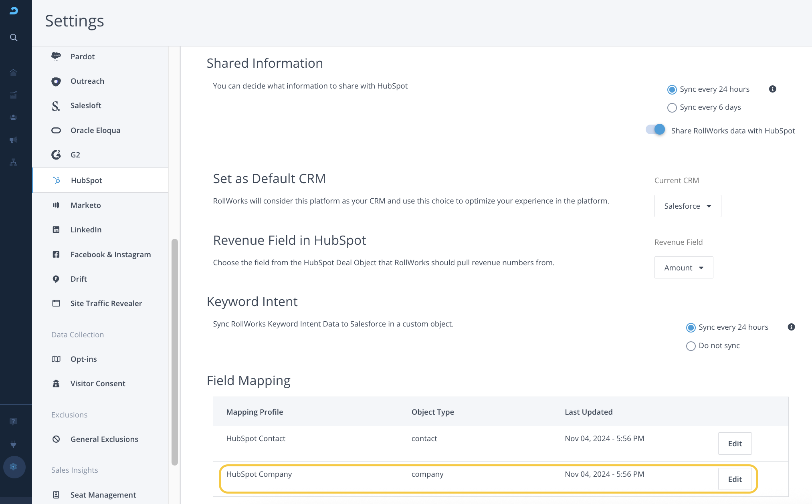
Task: Click the Opt-ins map icon
Action: click(56, 359)
